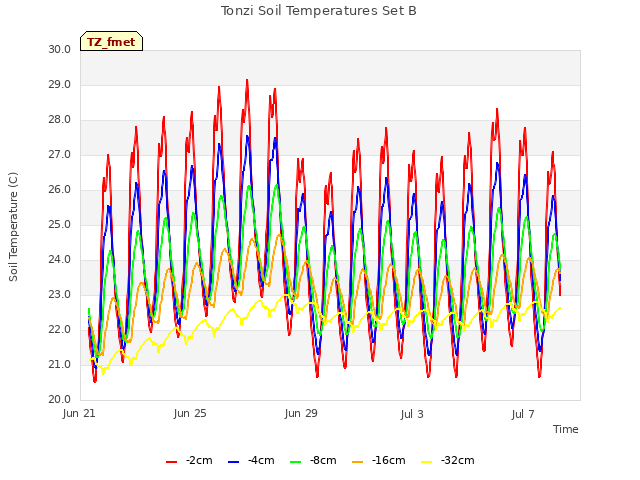Click the 25.0 y-axis tick label
The image size is (640, 480).
pos(60,224)
